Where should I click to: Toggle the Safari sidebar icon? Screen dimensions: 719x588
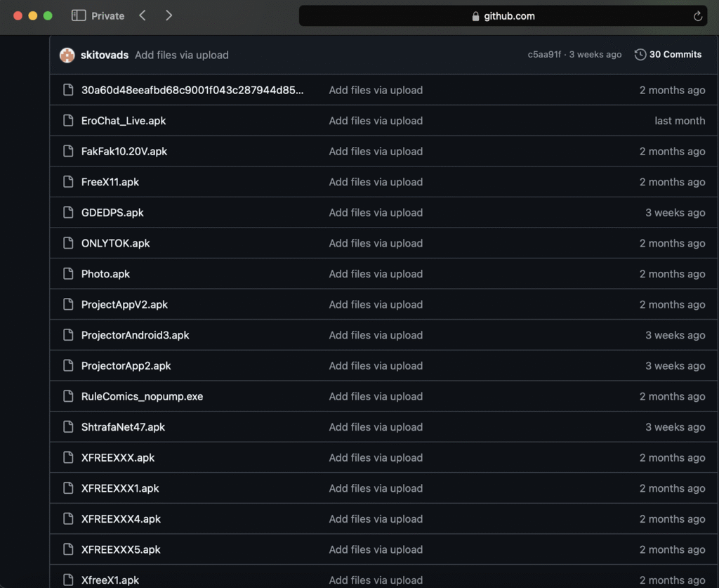tap(79, 15)
